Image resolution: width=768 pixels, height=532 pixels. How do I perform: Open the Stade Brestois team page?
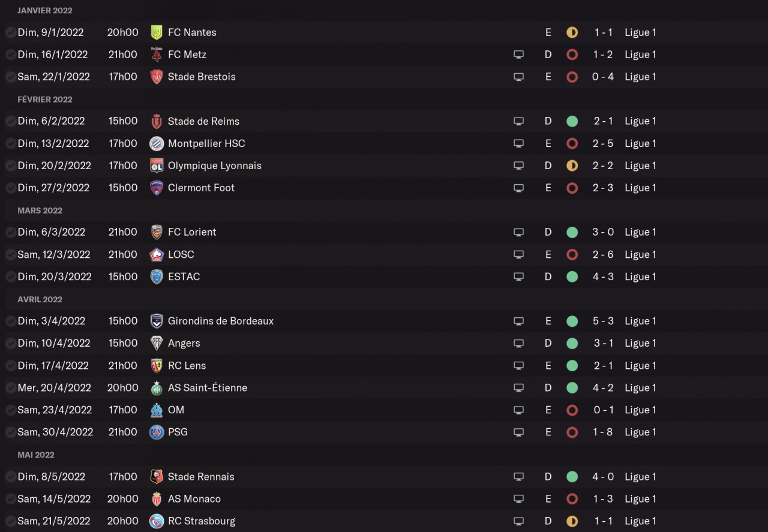[202, 77]
